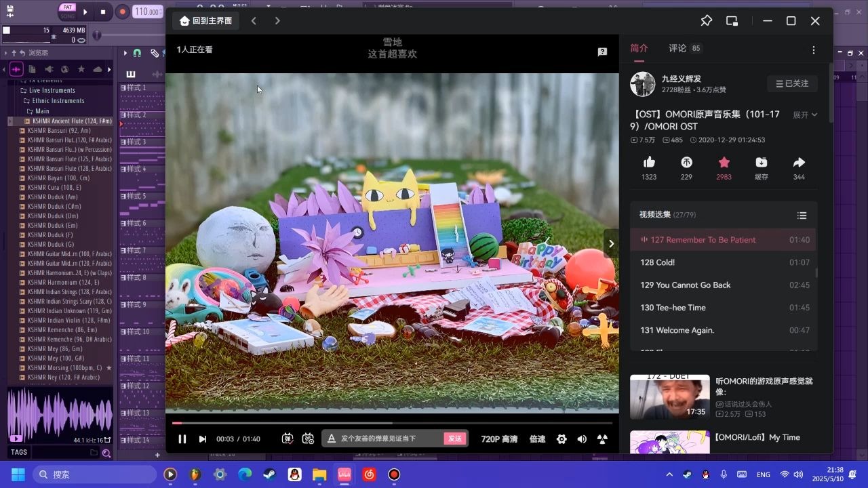Select FL Studio browser sounds tab icon
Screen dimensions: 868x488
16,69
